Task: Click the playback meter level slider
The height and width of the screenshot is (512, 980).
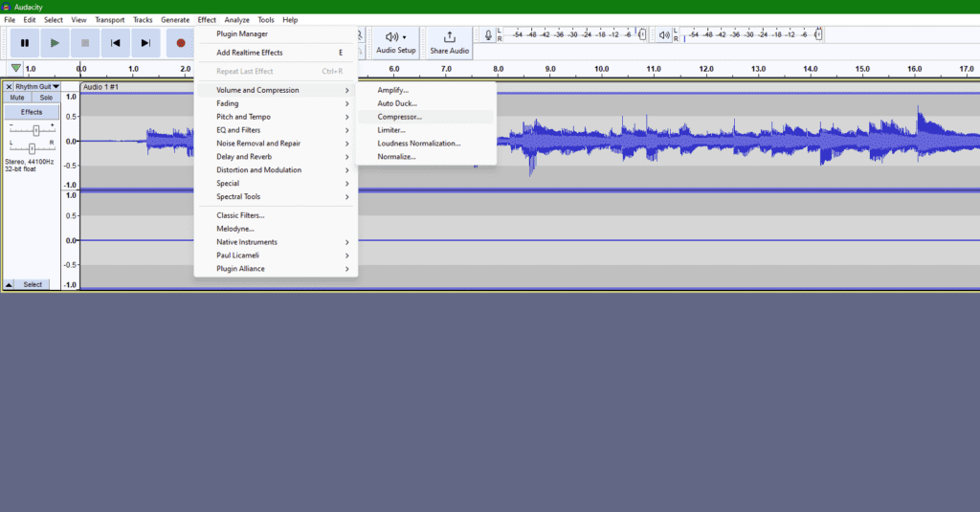Action: click(x=818, y=34)
